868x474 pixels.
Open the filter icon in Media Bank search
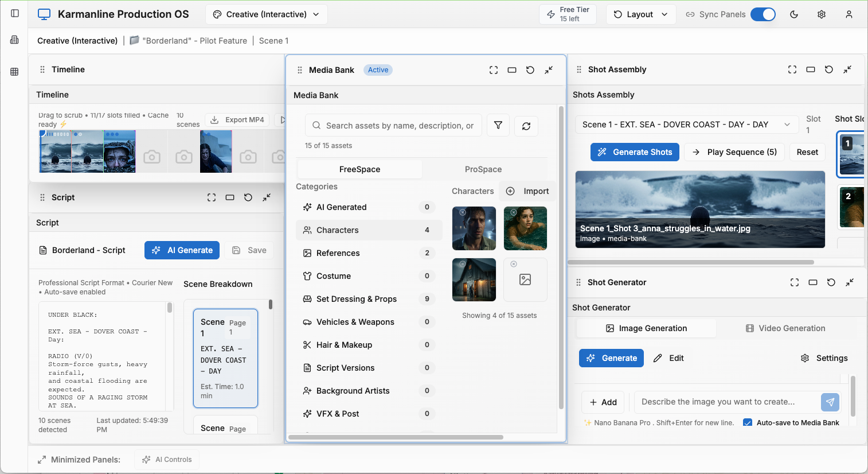[498, 125]
